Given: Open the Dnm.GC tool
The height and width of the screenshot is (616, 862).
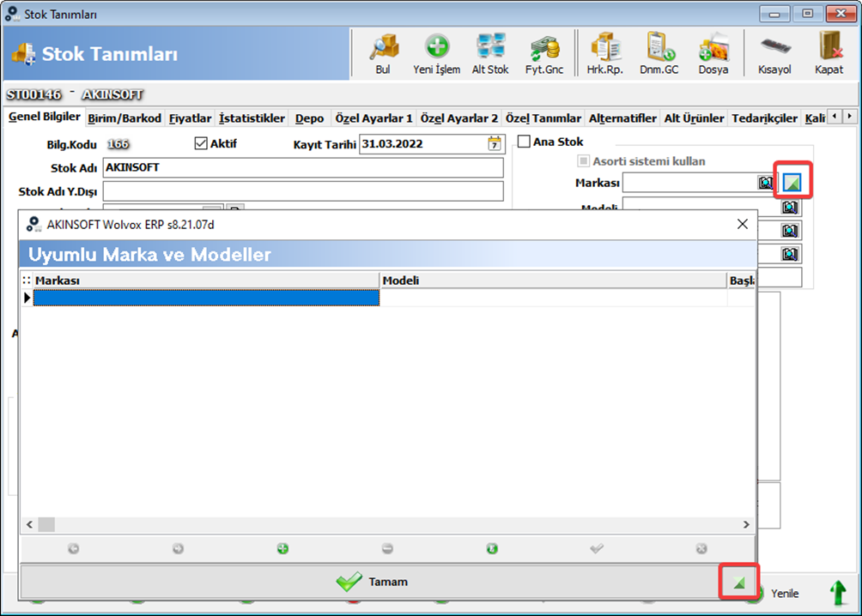Looking at the screenshot, I should coord(659,54).
